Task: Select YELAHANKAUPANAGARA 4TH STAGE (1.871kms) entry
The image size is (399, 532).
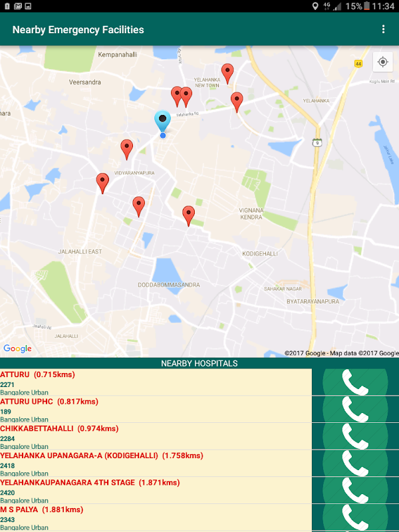Action: pos(156,490)
